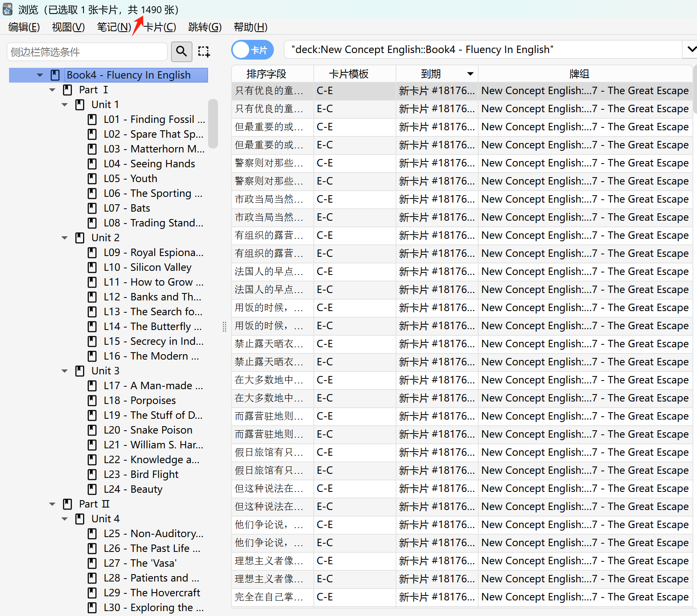Click the sidebar search magnifier button

tap(181, 51)
